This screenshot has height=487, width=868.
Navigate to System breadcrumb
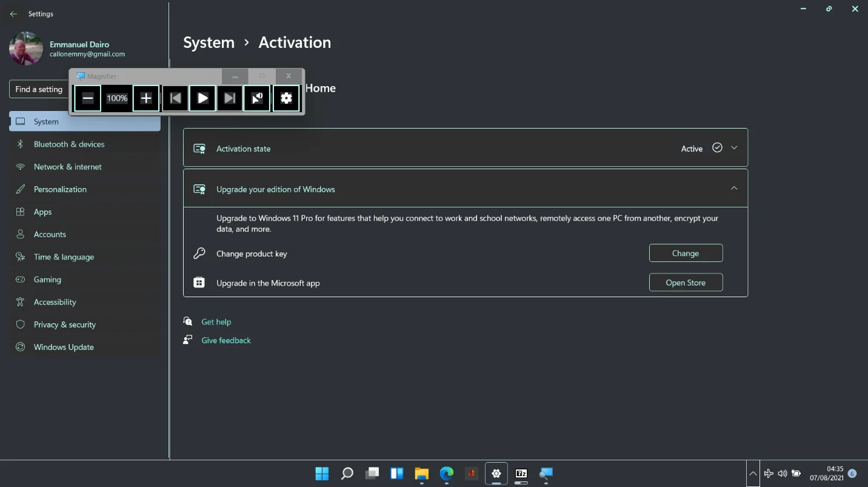coord(209,42)
